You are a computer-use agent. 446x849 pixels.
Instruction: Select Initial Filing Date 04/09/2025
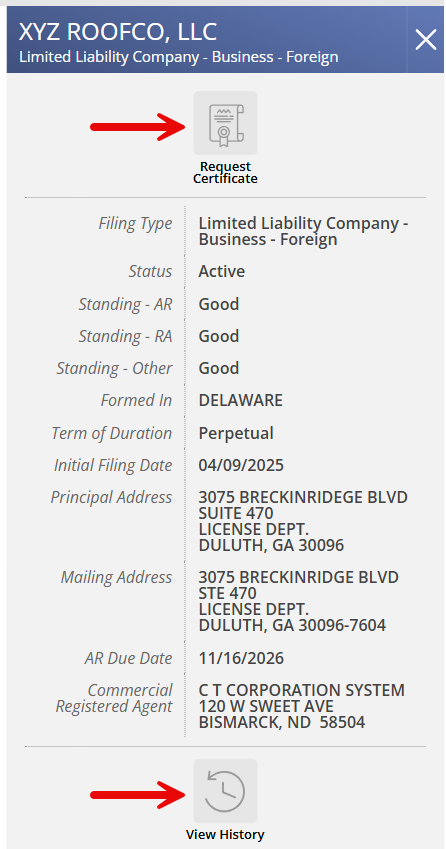(241, 466)
